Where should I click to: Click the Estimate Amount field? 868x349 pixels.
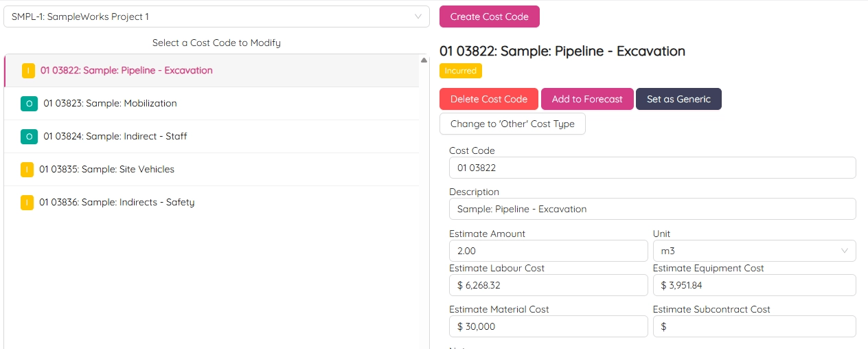tap(548, 251)
